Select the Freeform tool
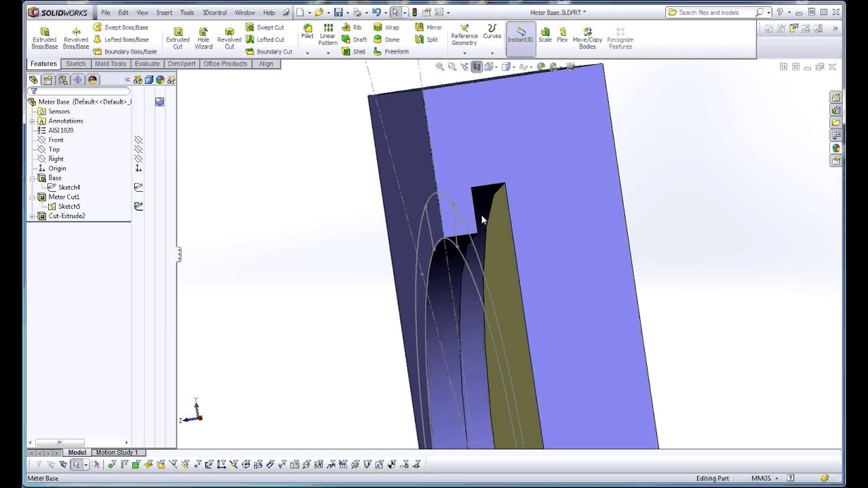This screenshot has width=868, height=488. pyautogui.click(x=391, y=52)
